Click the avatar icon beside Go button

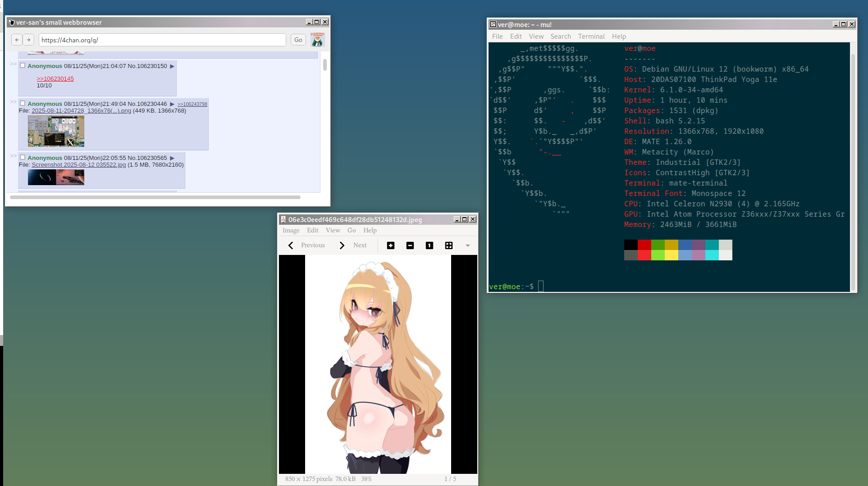tap(318, 40)
